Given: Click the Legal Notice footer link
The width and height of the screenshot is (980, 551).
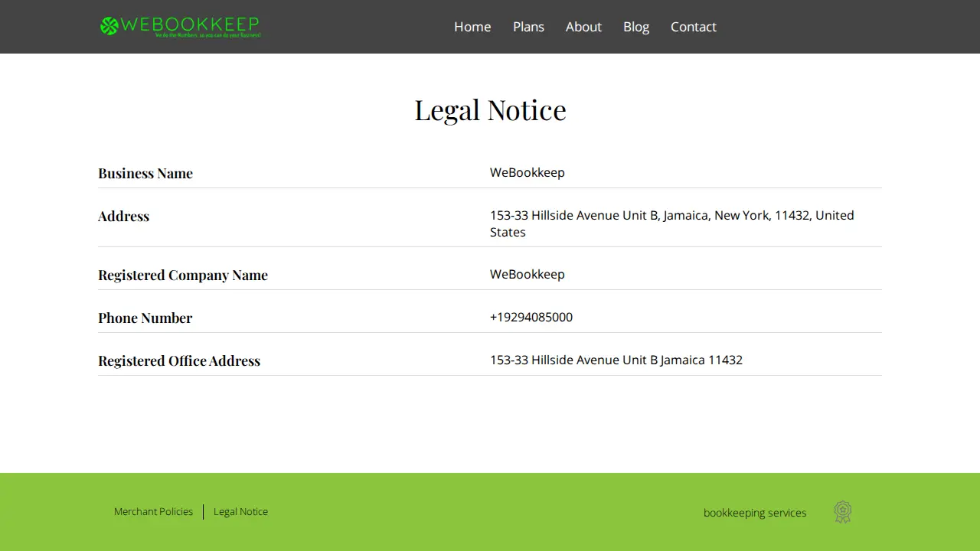Looking at the screenshot, I should 240,511.
